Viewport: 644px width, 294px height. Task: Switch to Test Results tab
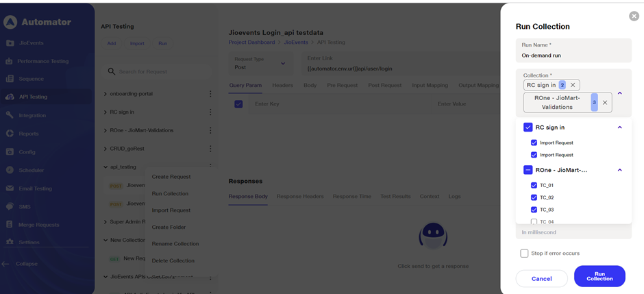click(395, 197)
